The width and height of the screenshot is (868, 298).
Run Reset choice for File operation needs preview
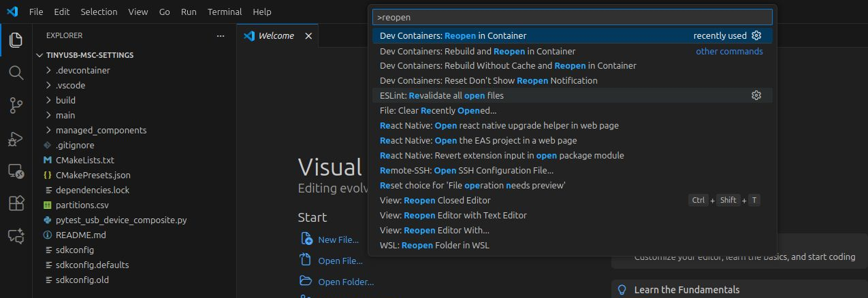tap(573, 185)
